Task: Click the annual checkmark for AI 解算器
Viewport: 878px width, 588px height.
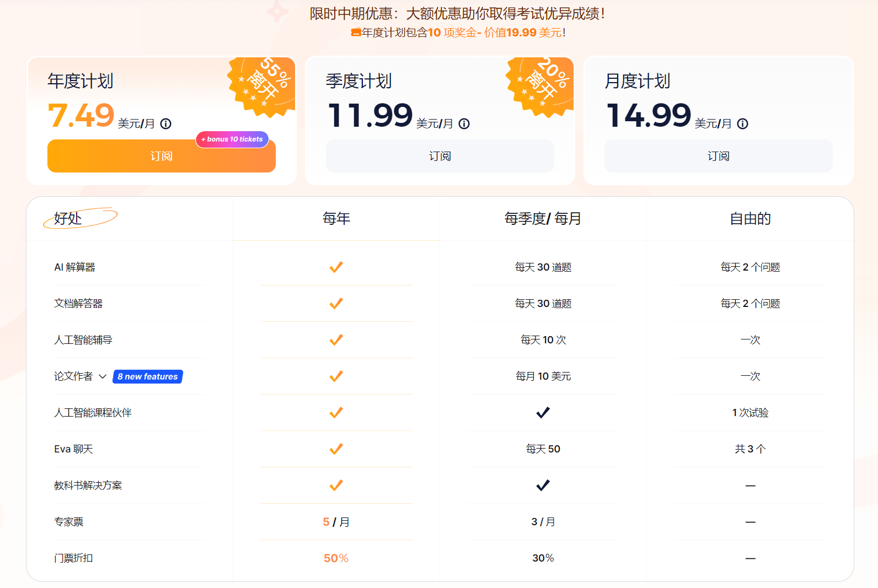Action: tap(336, 267)
